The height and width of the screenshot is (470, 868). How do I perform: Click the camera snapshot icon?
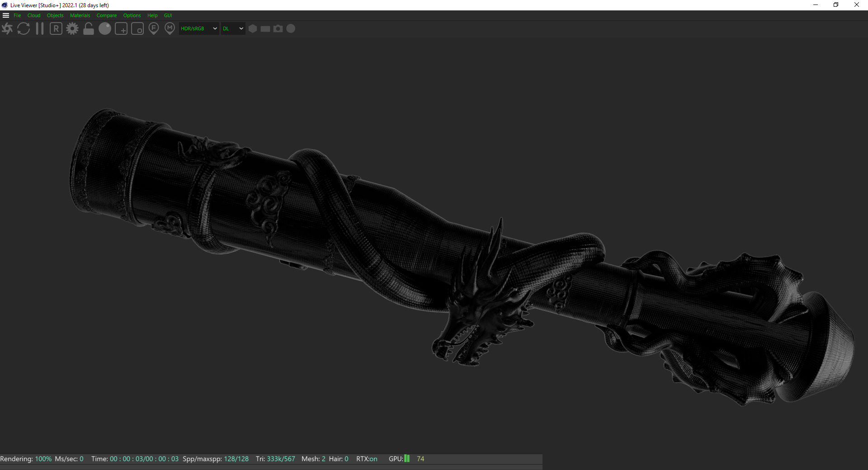point(278,28)
